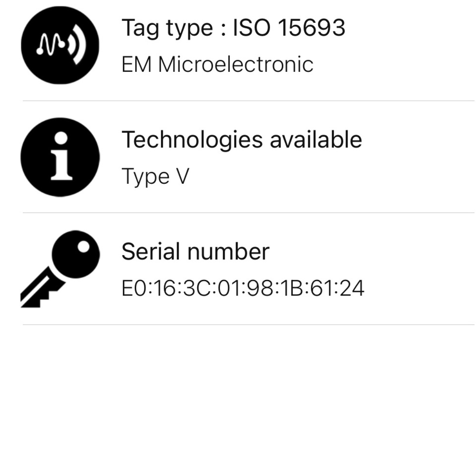Tap the divider line below the serial value
This screenshot has width=476, height=476.
point(248,325)
